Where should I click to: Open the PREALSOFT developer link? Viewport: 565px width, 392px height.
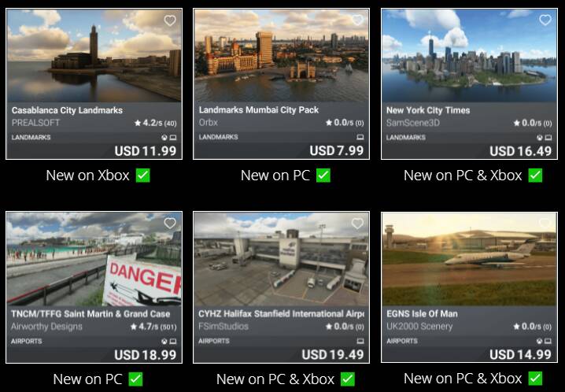(35, 123)
